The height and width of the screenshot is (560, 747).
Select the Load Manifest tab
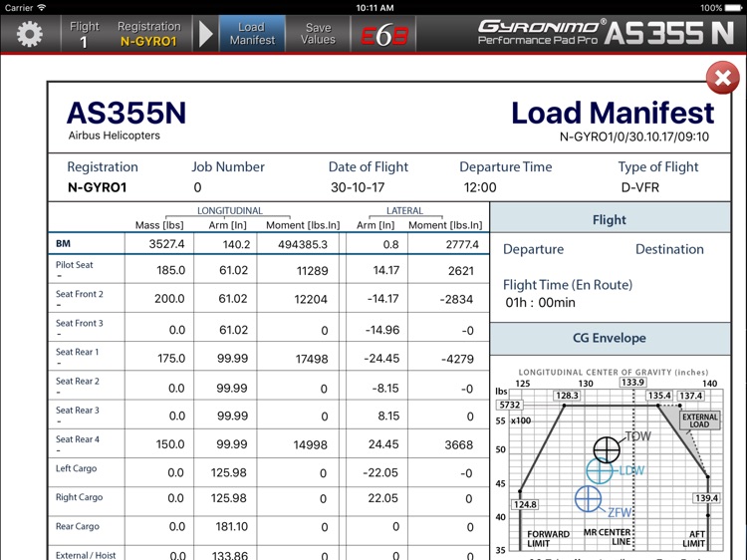[x=252, y=33]
